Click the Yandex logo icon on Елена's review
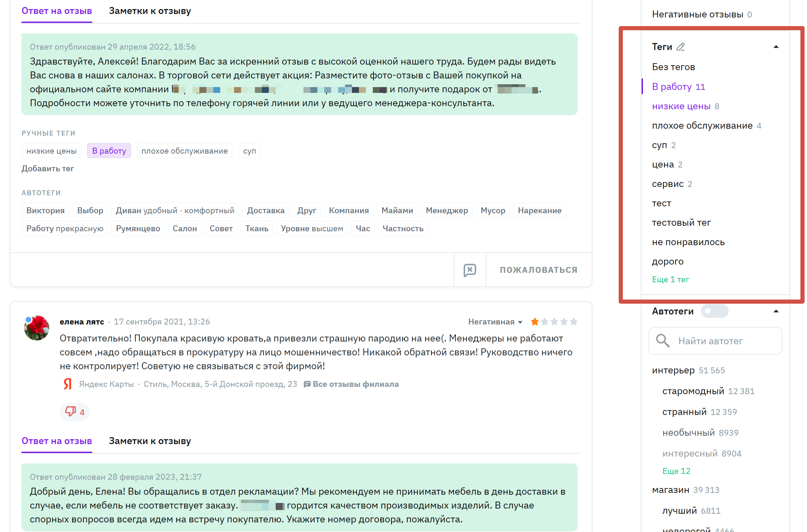The image size is (807, 532). [68, 384]
